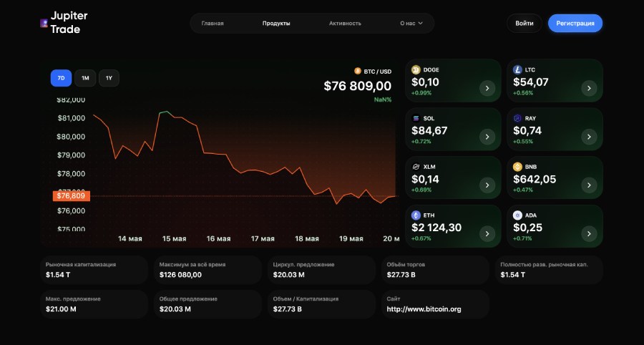Click the $2 124,30 ETH price
Image resolution: width=644 pixels, height=345 pixels.
click(436, 228)
